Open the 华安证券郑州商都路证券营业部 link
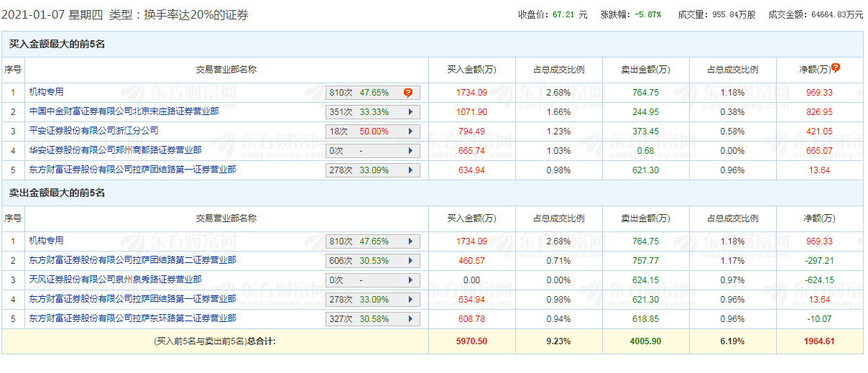 pos(115,150)
